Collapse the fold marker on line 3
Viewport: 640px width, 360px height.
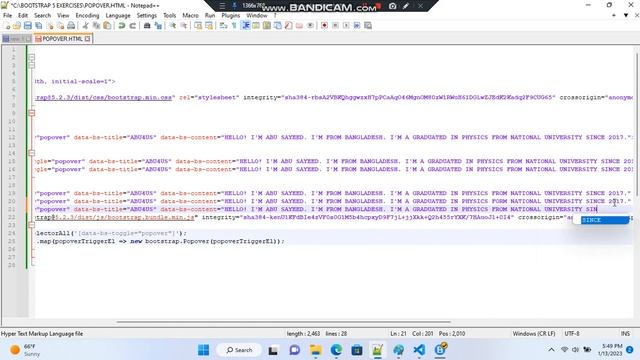[32, 65]
